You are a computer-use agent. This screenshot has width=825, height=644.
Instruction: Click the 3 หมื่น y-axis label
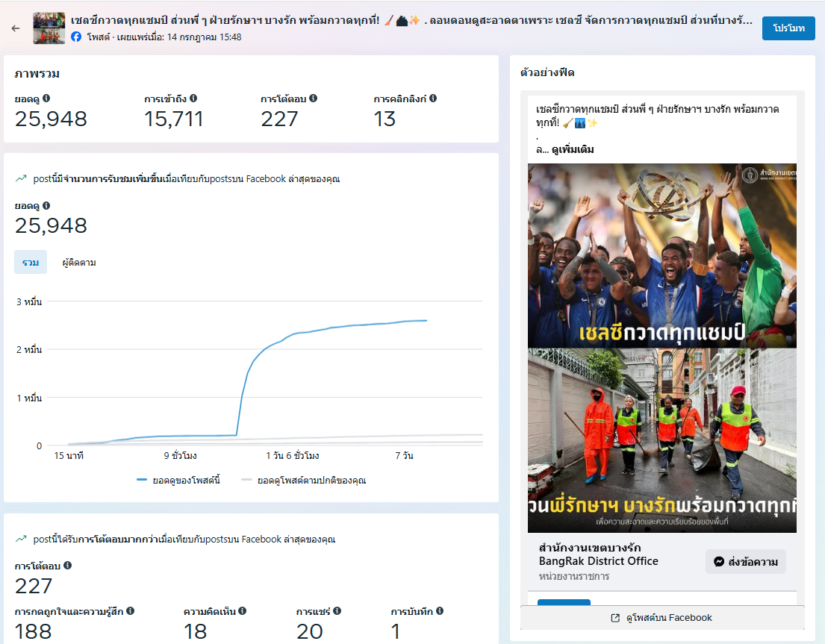point(29,301)
